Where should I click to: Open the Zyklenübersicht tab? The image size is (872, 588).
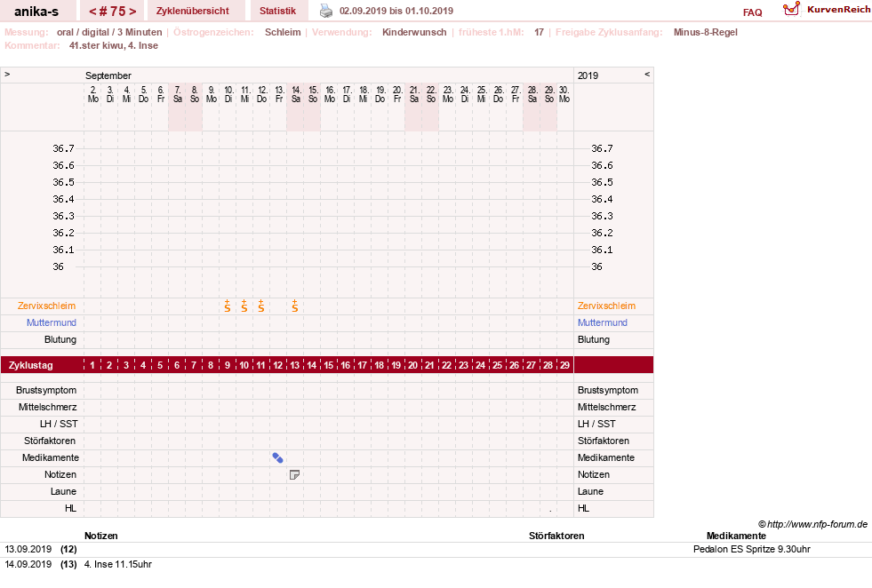192,12
